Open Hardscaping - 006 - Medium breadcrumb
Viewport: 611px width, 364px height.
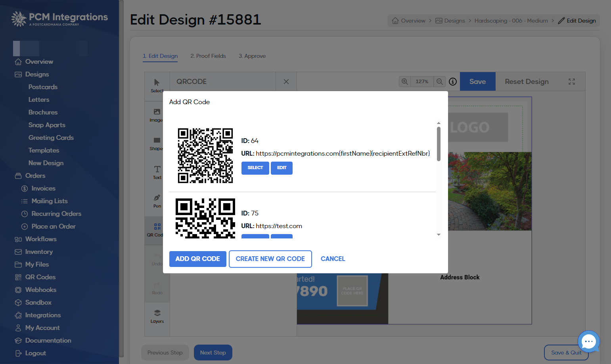(x=511, y=21)
